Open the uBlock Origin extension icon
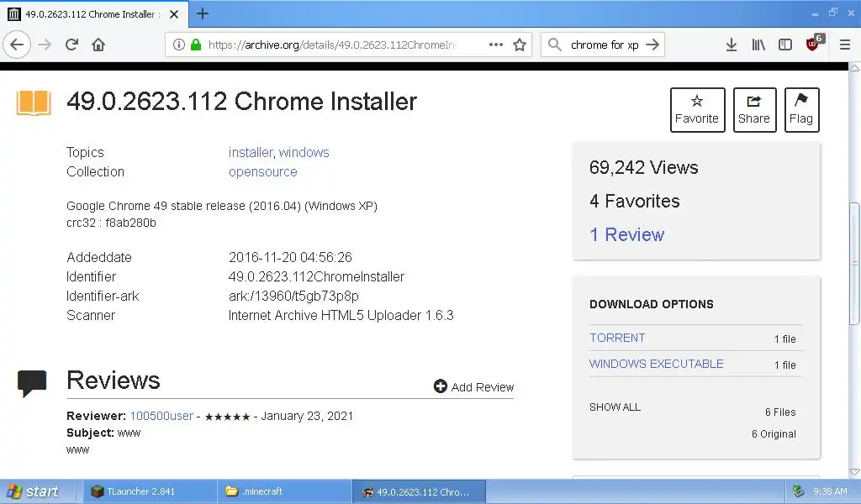This screenshot has height=504, width=861. tap(813, 44)
